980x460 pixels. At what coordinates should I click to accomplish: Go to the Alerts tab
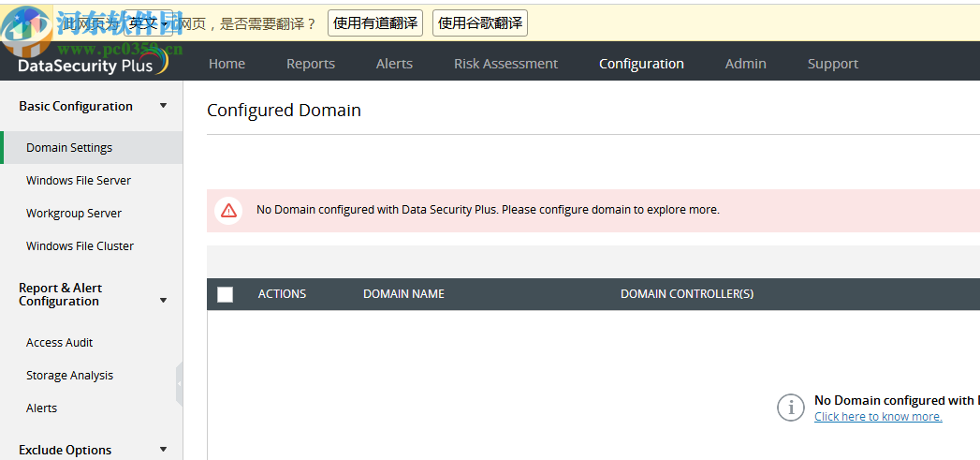(x=394, y=64)
